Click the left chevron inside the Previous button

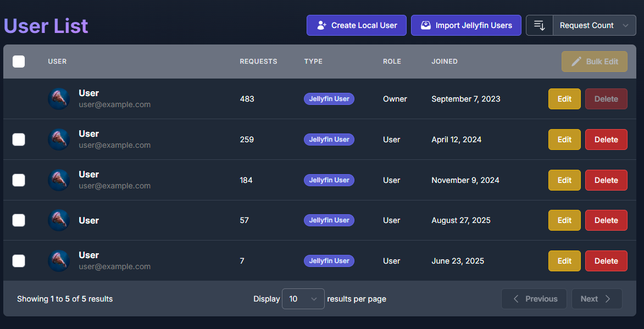(x=516, y=299)
